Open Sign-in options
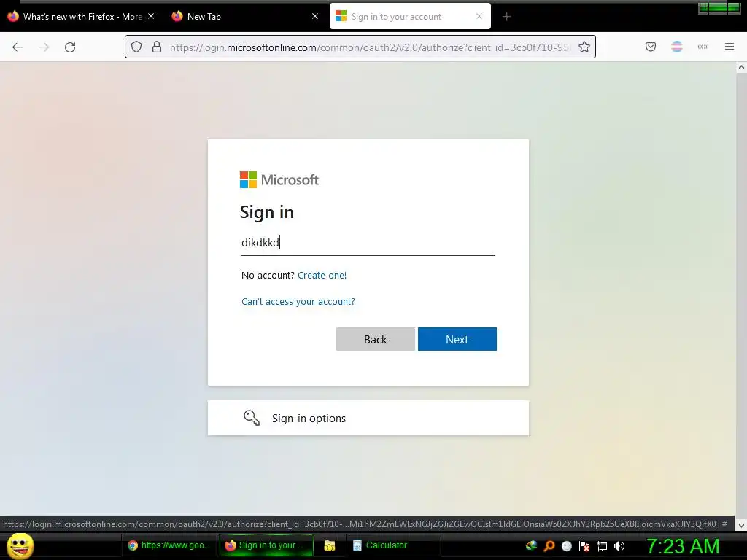Viewport: 747px width, 560px height. (368, 418)
